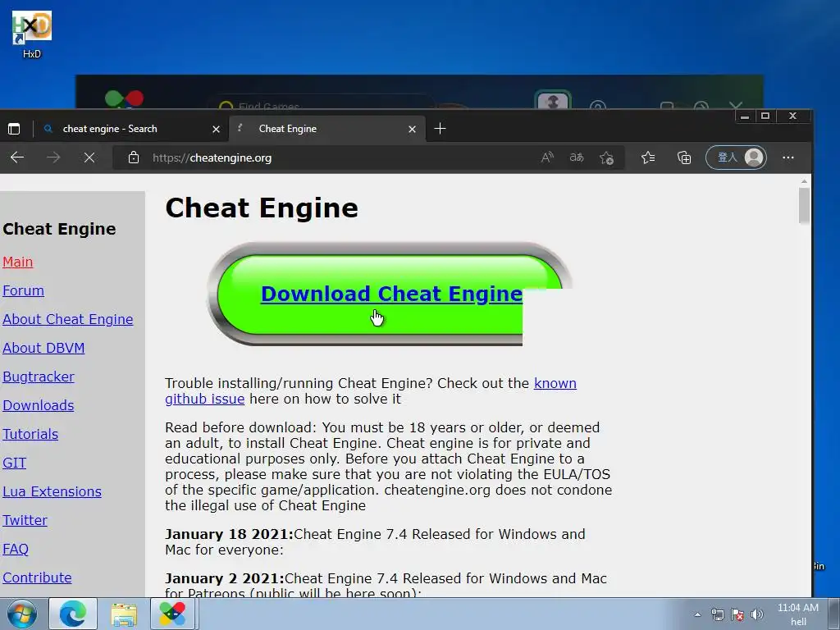Screen dimensions: 840x630
Task: Open the Tutorials link
Action: (x=30, y=434)
